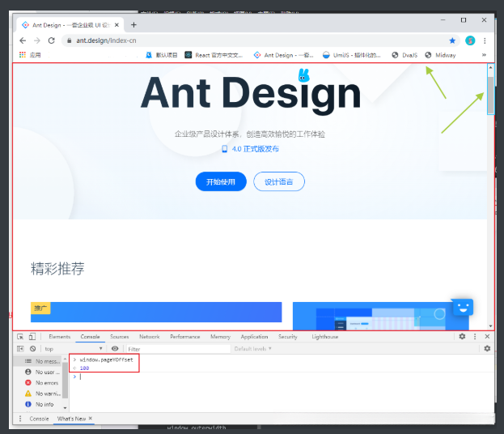Switch to the Console tab
Screen dimensions: 504x434
(90, 337)
